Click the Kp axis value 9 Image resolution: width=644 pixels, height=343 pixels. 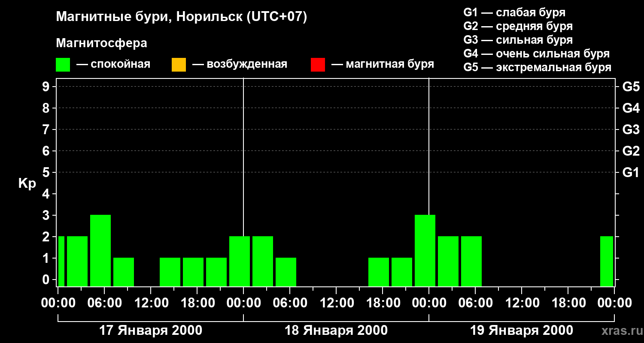pyautogui.click(x=47, y=87)
